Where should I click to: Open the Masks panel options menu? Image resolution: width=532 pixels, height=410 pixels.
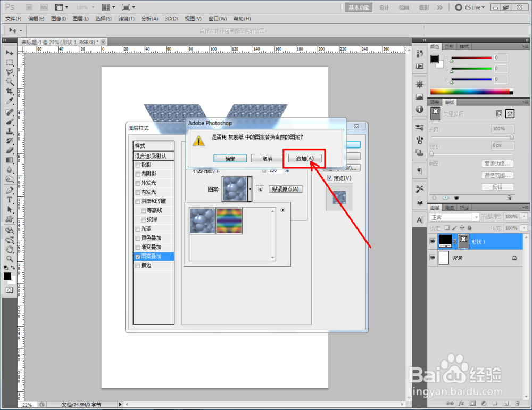pos(525,102)
